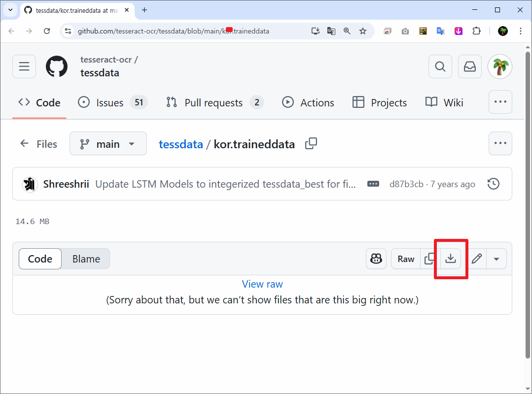Reload the page
Viewport: 532px width, 394px height.
(47, 31)
